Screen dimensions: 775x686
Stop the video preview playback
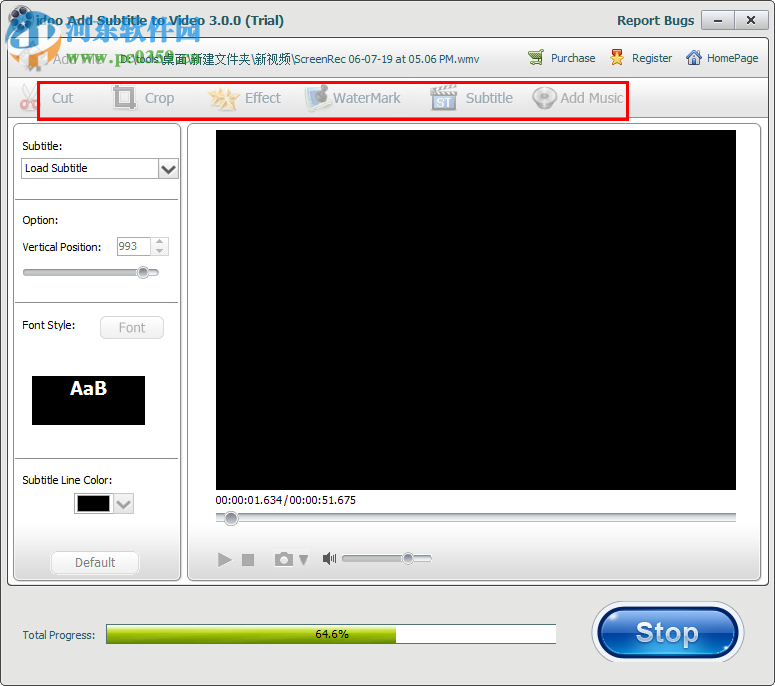click(x=248, y=559)
